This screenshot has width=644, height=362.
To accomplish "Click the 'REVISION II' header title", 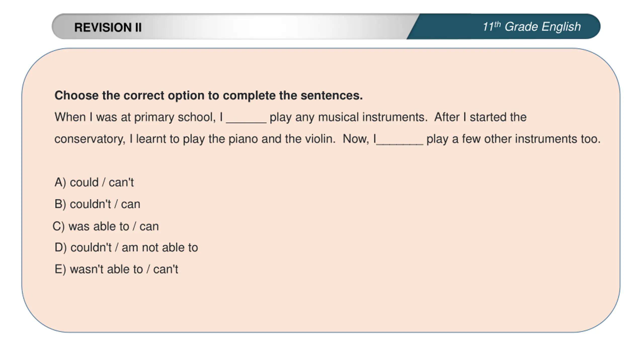I will point(108,27).
